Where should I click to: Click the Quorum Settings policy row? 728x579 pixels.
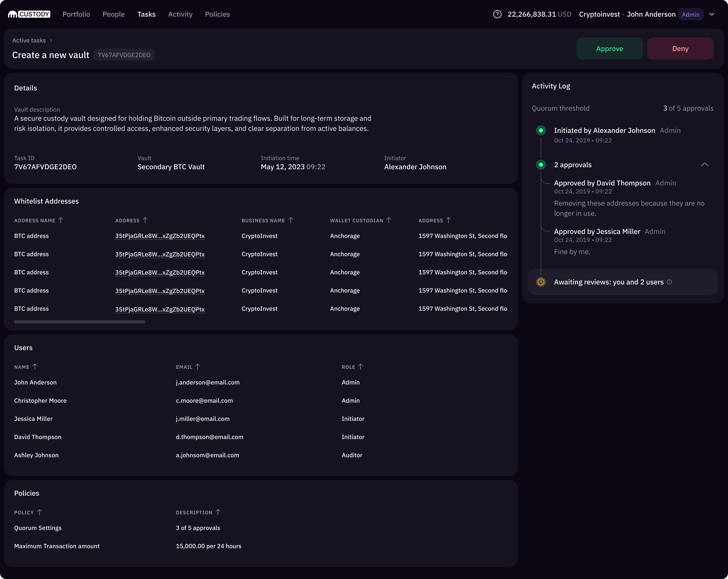[261, 528]
